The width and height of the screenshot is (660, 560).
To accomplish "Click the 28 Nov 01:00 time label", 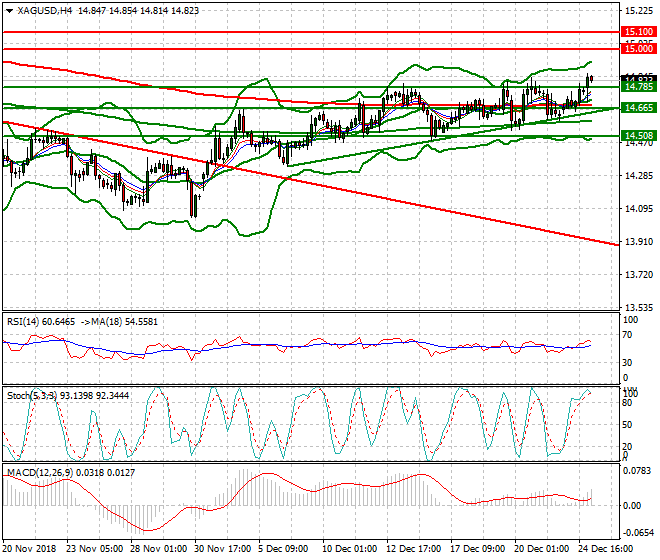I will 159,549.
